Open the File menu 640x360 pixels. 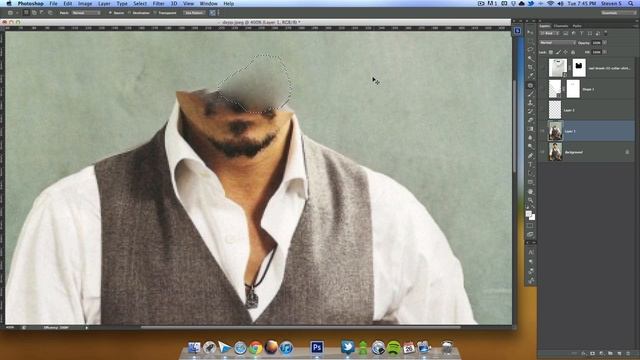(53, 3)
